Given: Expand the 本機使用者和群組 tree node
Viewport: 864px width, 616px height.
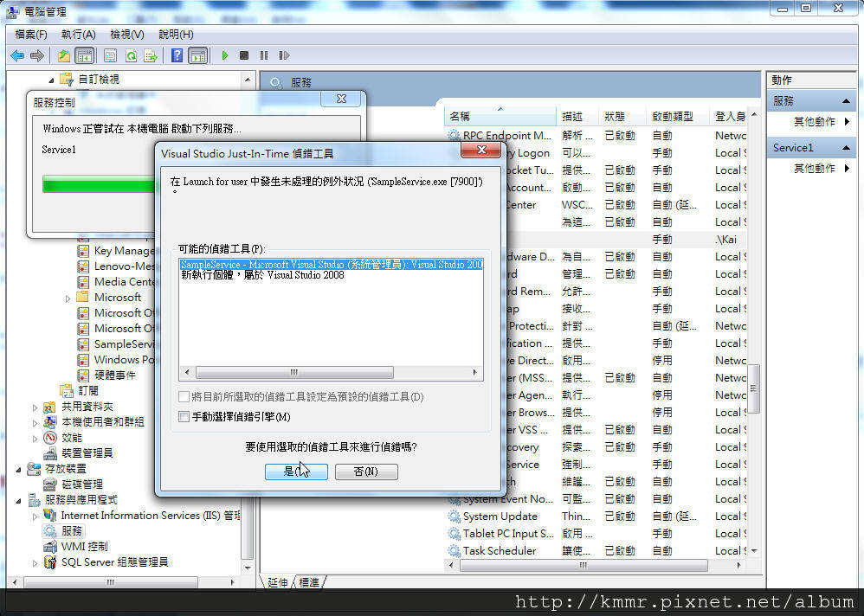Looking at the screenshot, I should click(x=35, y=423).
